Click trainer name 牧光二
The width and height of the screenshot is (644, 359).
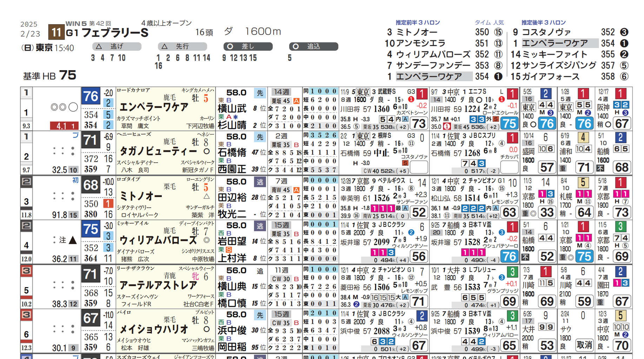[232, 214]
